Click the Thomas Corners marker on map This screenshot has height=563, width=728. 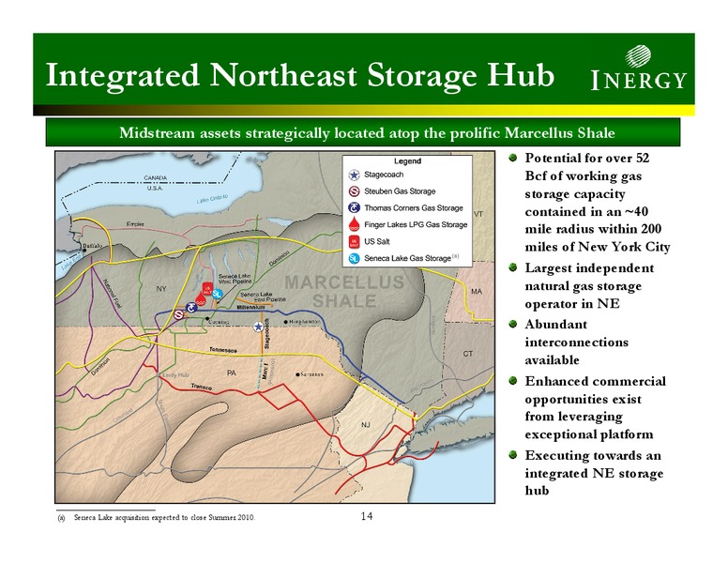(x=191, y=308)
